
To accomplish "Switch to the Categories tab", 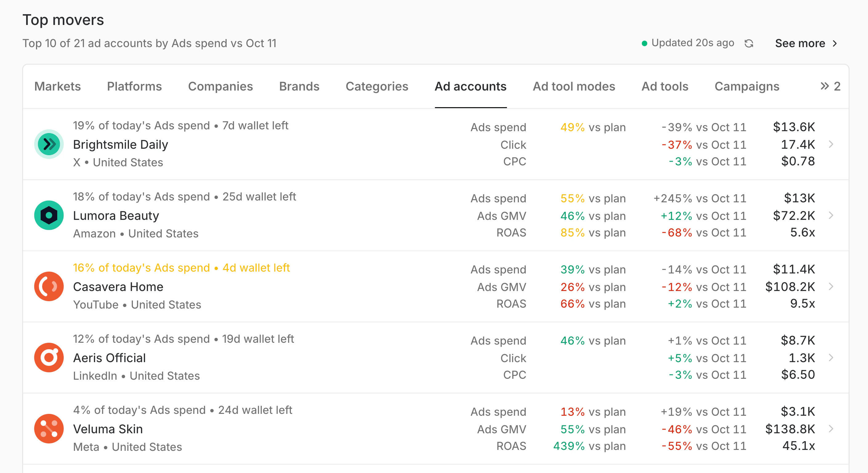I will [377, 87].
